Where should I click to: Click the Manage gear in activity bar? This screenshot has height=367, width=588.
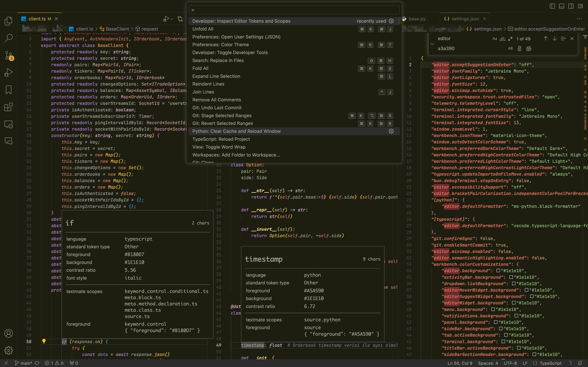[x=8, y=350]
